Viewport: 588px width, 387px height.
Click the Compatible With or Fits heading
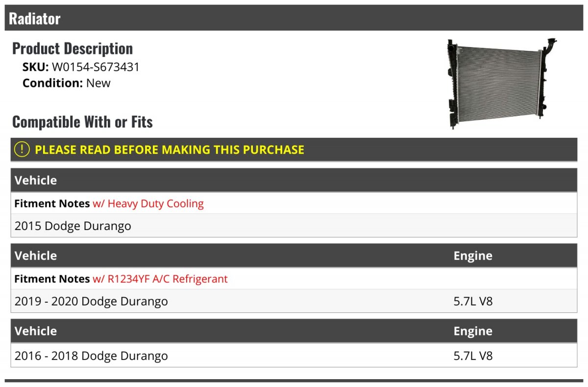pos(82,122)
